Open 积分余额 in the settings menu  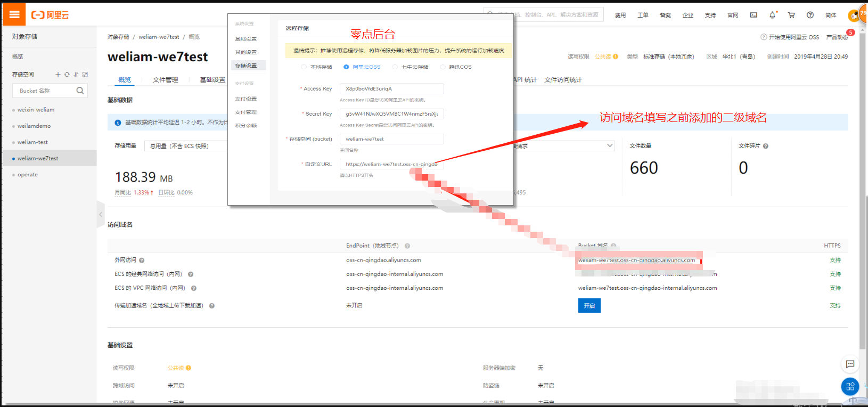point(246,126)
